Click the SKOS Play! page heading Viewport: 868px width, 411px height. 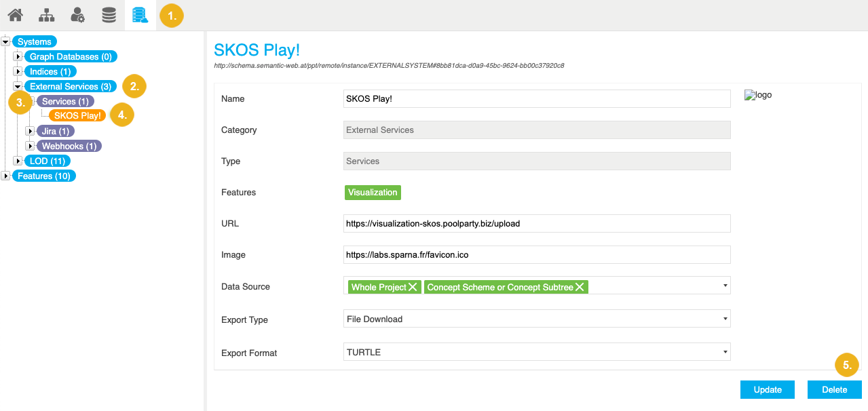pyautogui.click(x=257, y=50)
